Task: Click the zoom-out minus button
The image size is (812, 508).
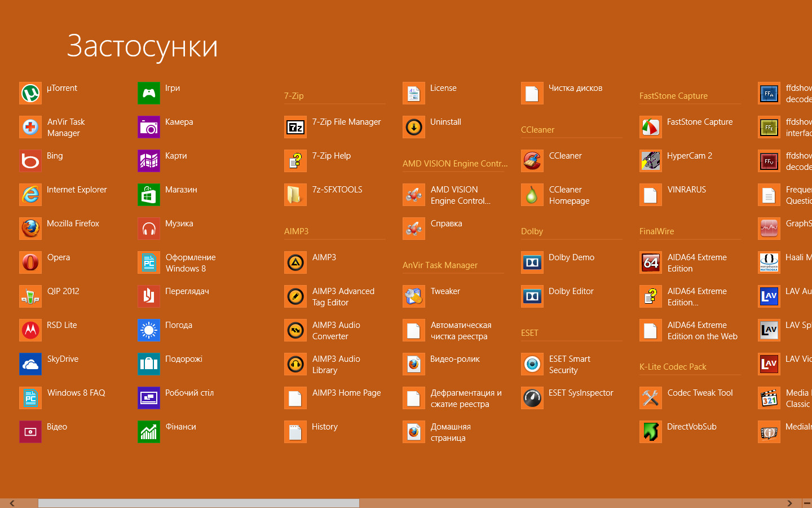Action: point(807,503)
